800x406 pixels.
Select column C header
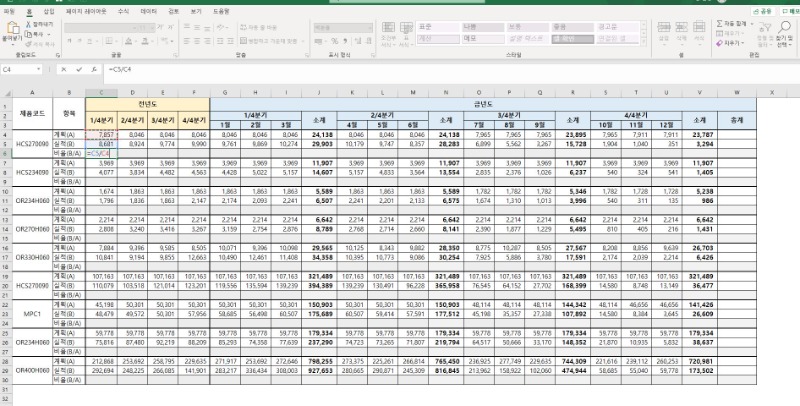pyautogui.click(x=101, y=92)
